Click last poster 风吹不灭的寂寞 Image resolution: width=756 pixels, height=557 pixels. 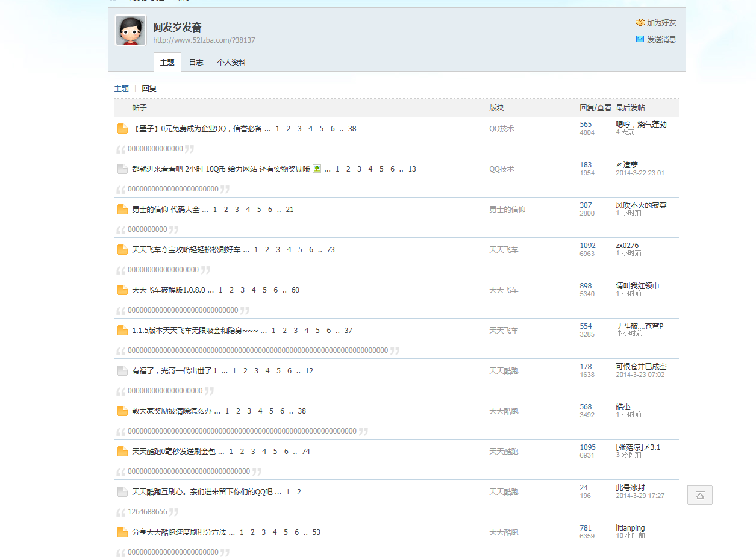(641, 205)
